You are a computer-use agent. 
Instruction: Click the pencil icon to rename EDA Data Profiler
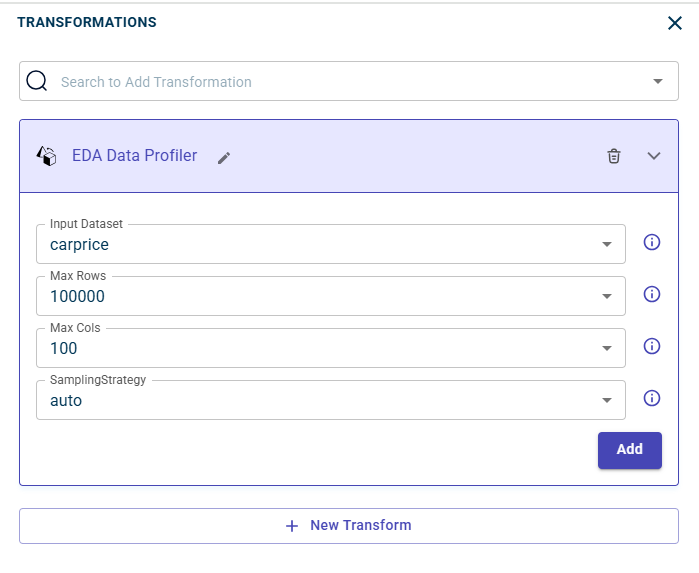224,157
